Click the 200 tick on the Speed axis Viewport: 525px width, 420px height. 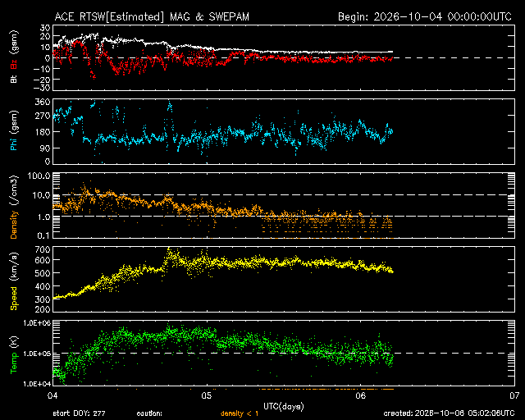pos(43,309)
